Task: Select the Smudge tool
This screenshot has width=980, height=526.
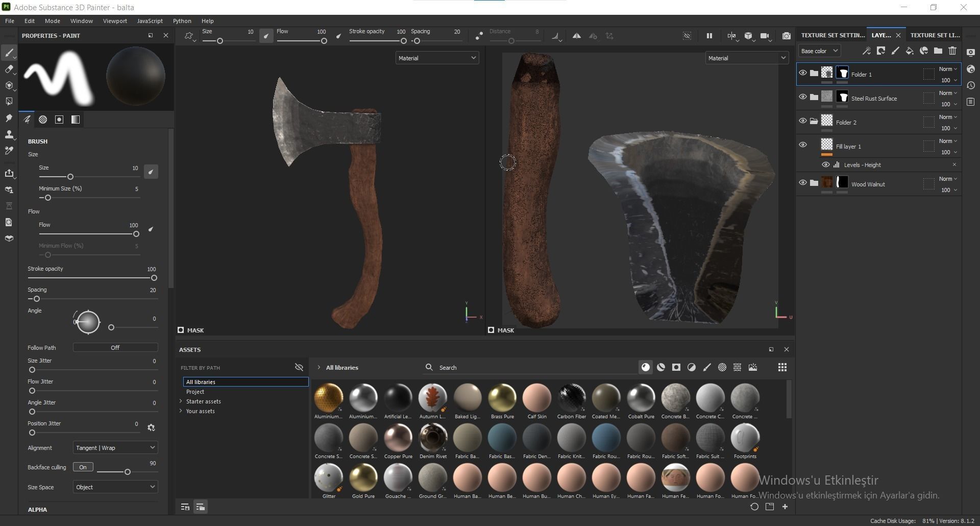Action: pyautogui.click(x=9, y=118)
